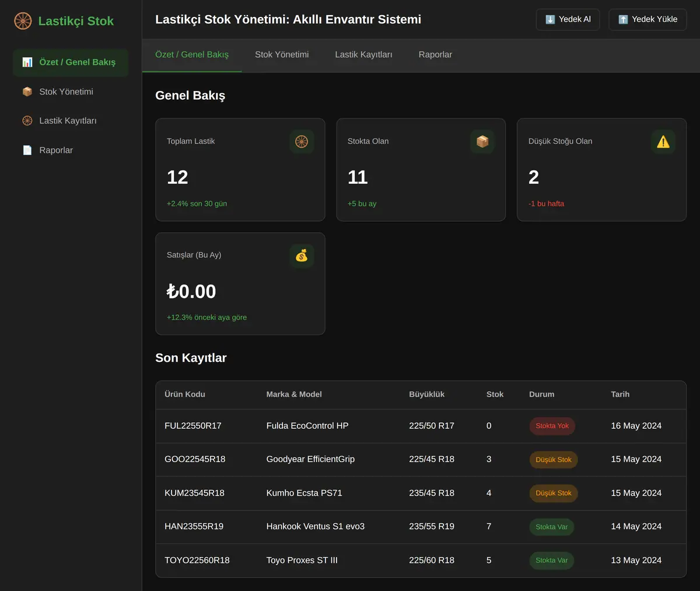Click the Stokta Var badge for Toyo Proxes
Screen dimensions: 700x591
(551, 560)
